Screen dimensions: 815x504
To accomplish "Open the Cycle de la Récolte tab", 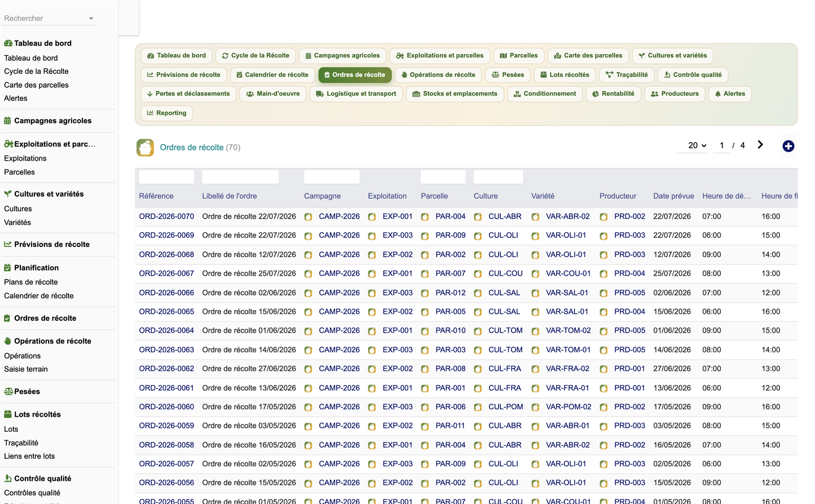I will click(x=255, y=56).
